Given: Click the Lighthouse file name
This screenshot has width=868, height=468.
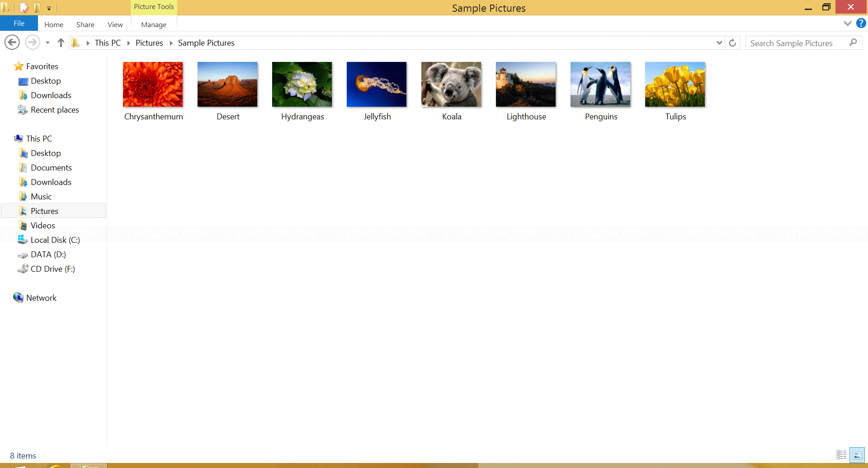Looking at the screenshot, I should pos(526,117).
